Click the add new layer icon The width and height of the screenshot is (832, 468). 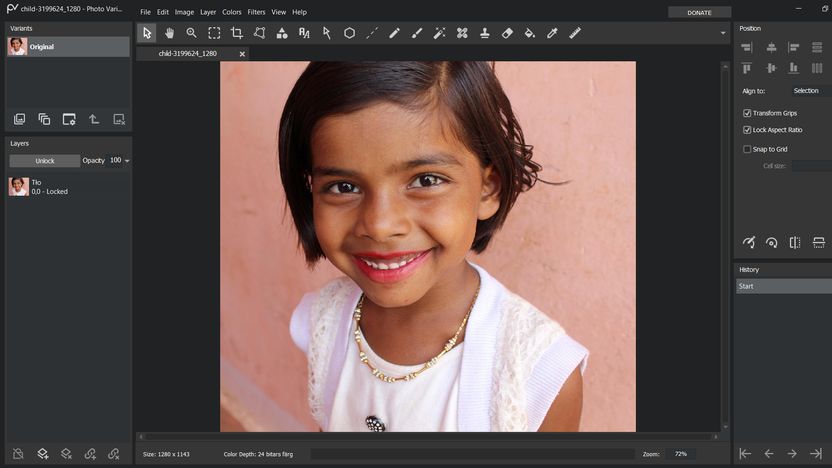click(x=42, y=454)
